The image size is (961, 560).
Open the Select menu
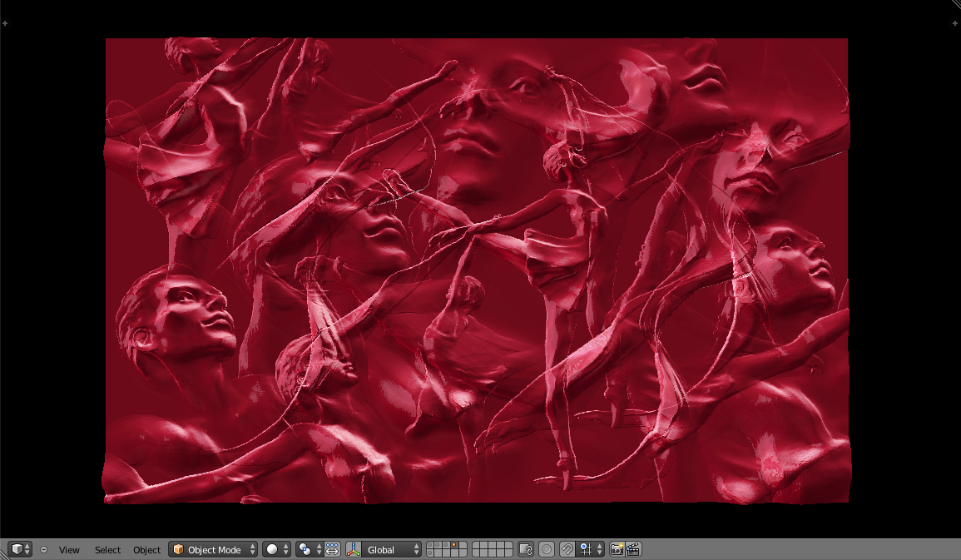point(107,549)
